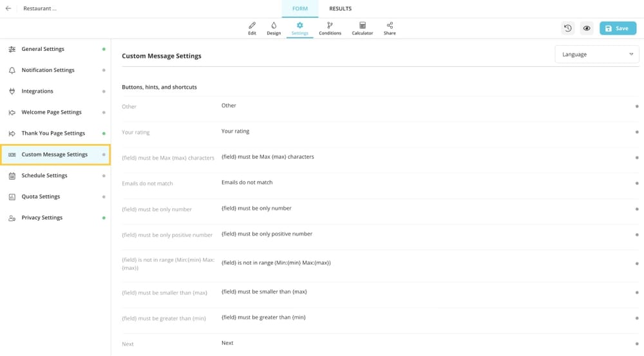Expand the Language dropdown
The image size is (644, 356).
[x=597, y=55]
